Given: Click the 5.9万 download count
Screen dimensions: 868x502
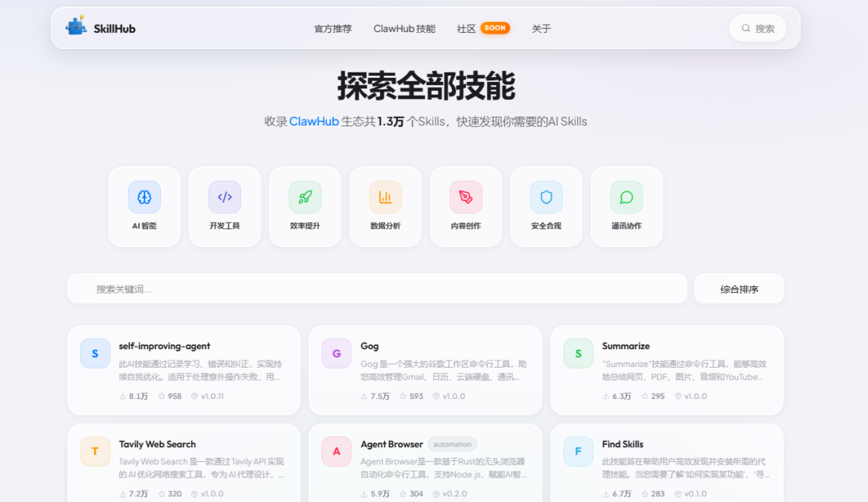Looking at the screenshot, I should point(380,494).
